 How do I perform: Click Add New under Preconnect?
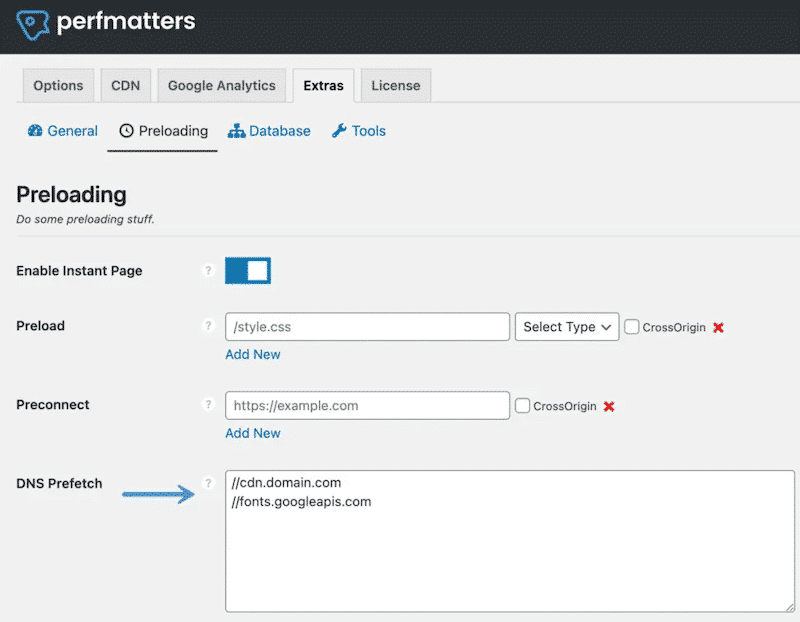click(253, 433)
